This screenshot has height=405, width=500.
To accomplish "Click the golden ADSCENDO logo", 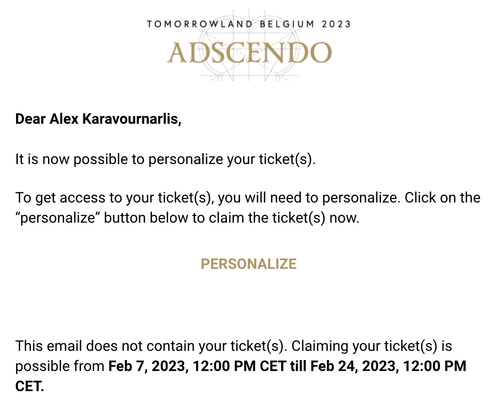I will (249, 53).
